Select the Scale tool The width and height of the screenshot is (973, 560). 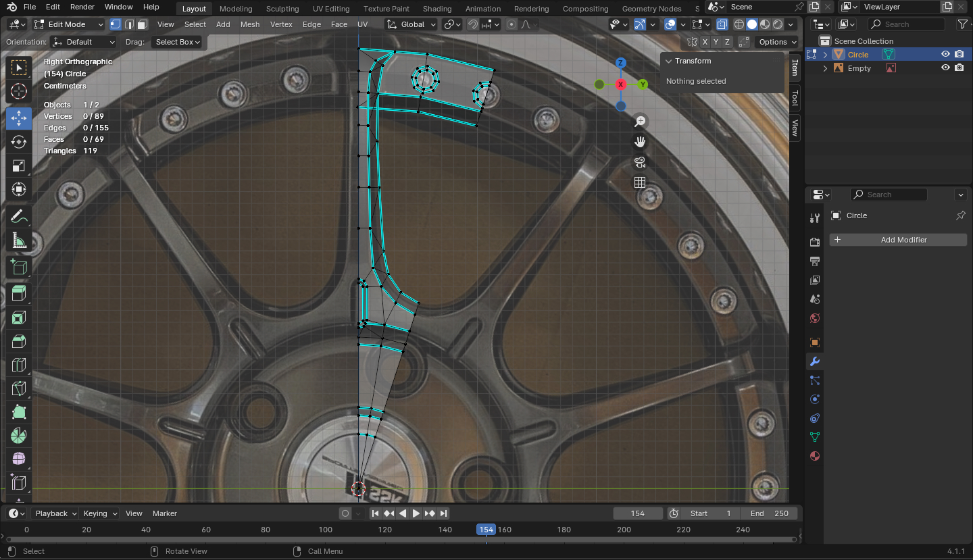(19, 166)
